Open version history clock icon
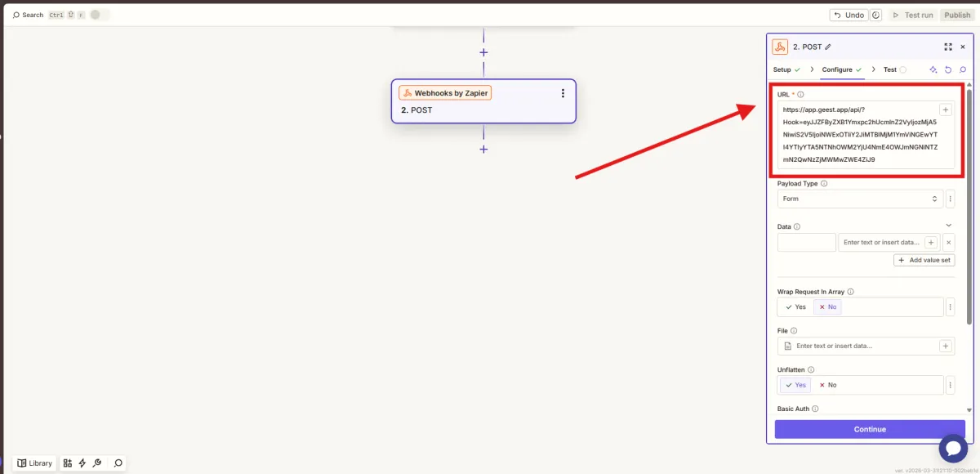The image size is (980, 474). 876,15
